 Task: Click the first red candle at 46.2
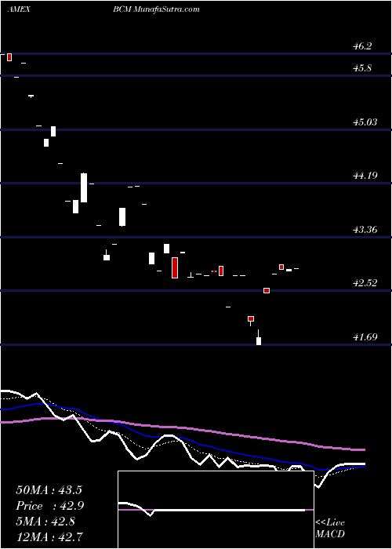(x=9, y=57)
